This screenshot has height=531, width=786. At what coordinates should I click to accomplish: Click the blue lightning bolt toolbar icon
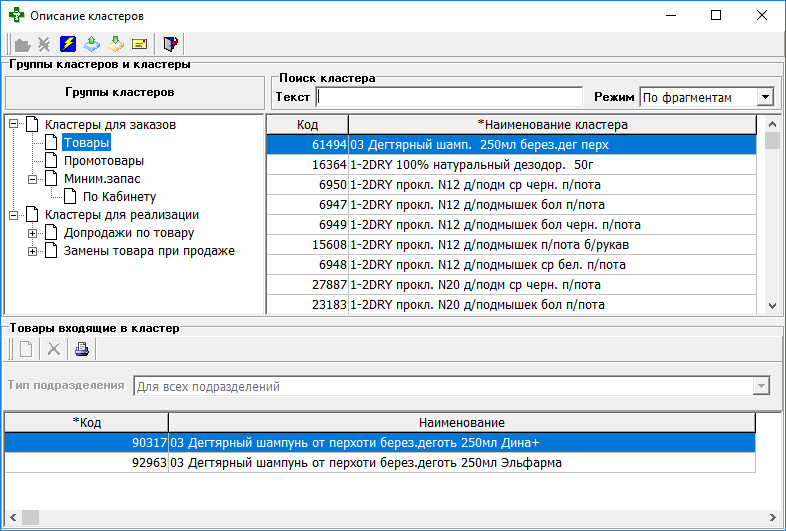click(68, 44)
